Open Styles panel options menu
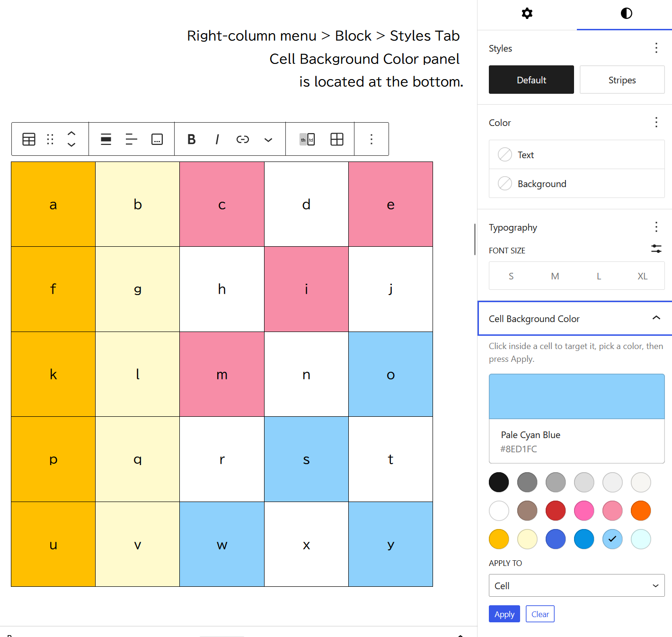 coord(656,48)
